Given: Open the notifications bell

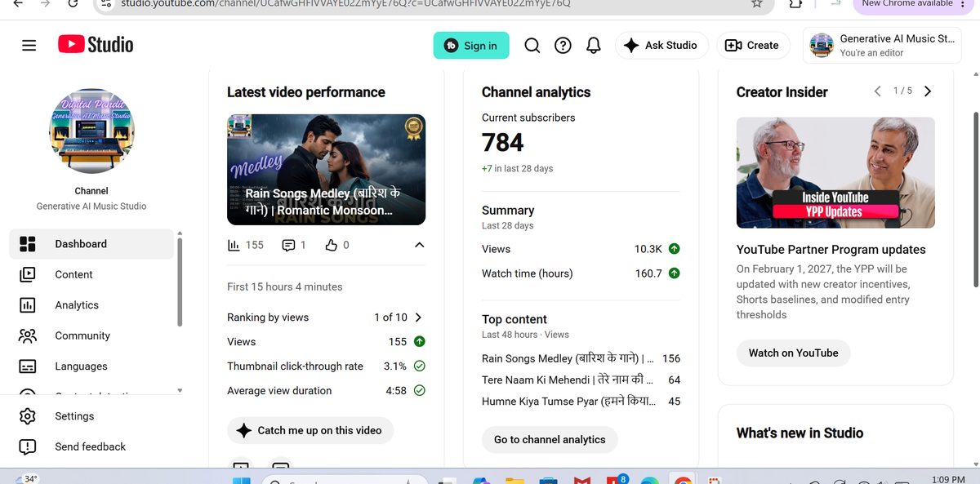Looking at the screenshot, I should point(594,46).
